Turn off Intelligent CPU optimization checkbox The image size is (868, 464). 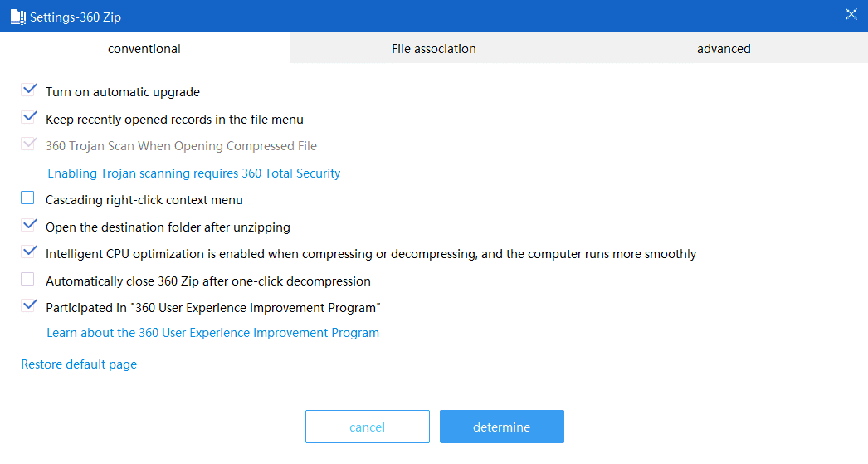pos(29,252)
